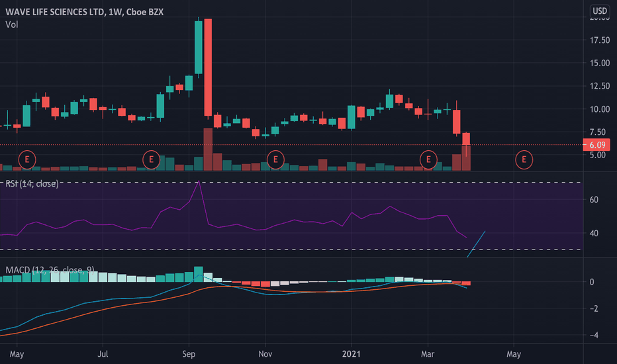This screenshot has height=364, width=617.
Task: Click the Sep time axis label
Action: tap(189, 354)
